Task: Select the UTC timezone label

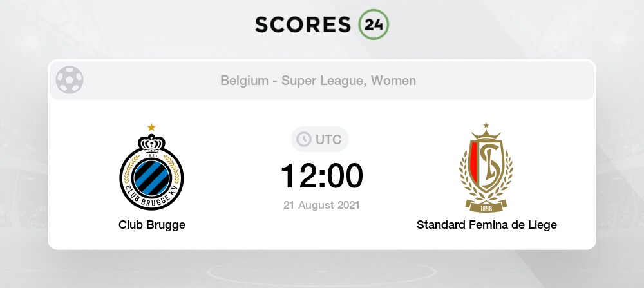Action: point(329,139)
